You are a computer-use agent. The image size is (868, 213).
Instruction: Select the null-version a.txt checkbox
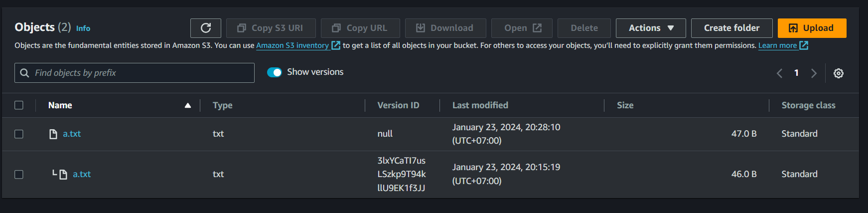[19, 134]
